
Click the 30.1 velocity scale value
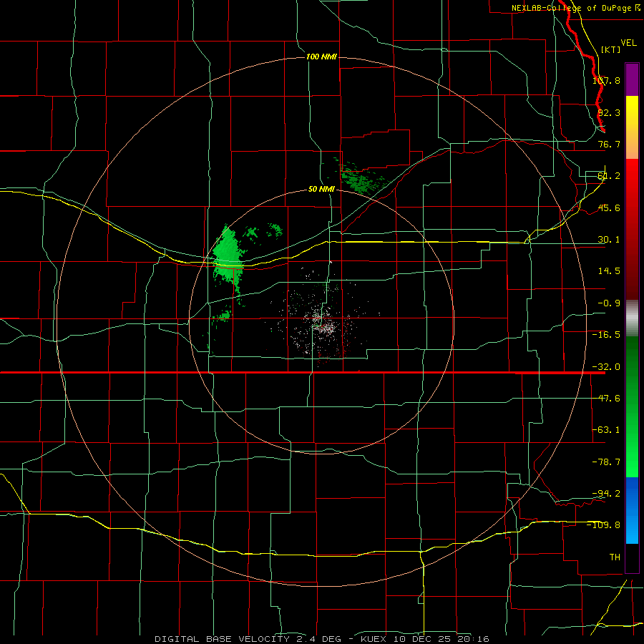tap(609, 240)
